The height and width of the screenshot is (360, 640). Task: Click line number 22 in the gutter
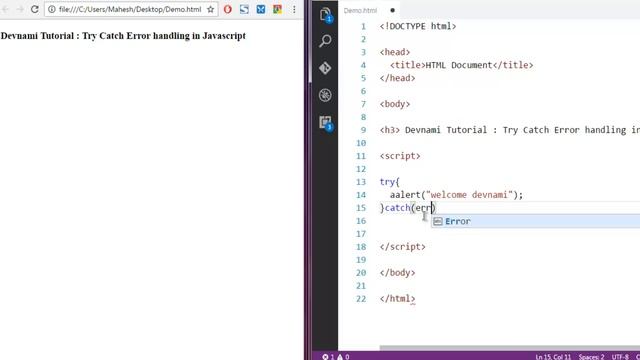(361, 299)
